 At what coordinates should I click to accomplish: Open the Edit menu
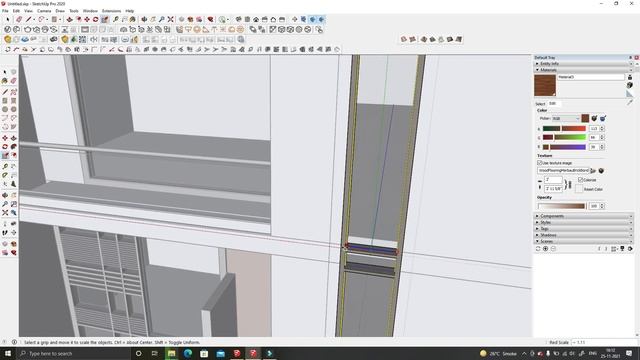pyautogui.click(x=16, y=11)
